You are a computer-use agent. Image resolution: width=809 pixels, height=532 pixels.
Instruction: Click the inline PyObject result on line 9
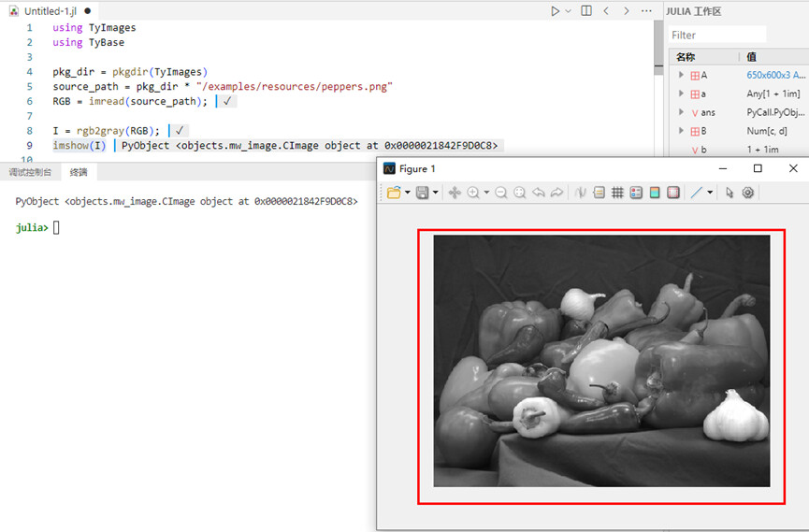click(310, 146)
